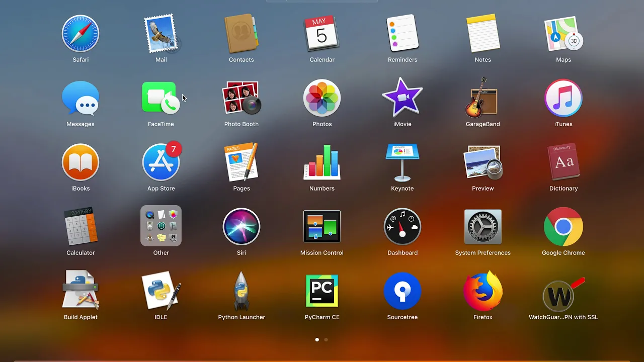Open the Notes app
Viewport: 644px width, 362px height.
click(x=483, y=34)
